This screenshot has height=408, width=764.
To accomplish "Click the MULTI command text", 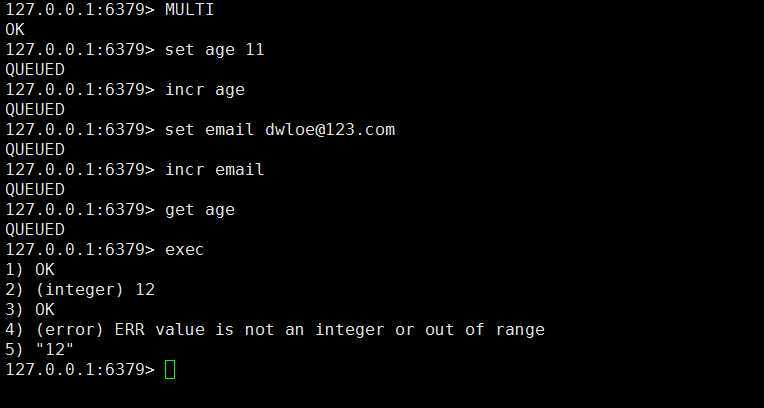I will 190,10.
